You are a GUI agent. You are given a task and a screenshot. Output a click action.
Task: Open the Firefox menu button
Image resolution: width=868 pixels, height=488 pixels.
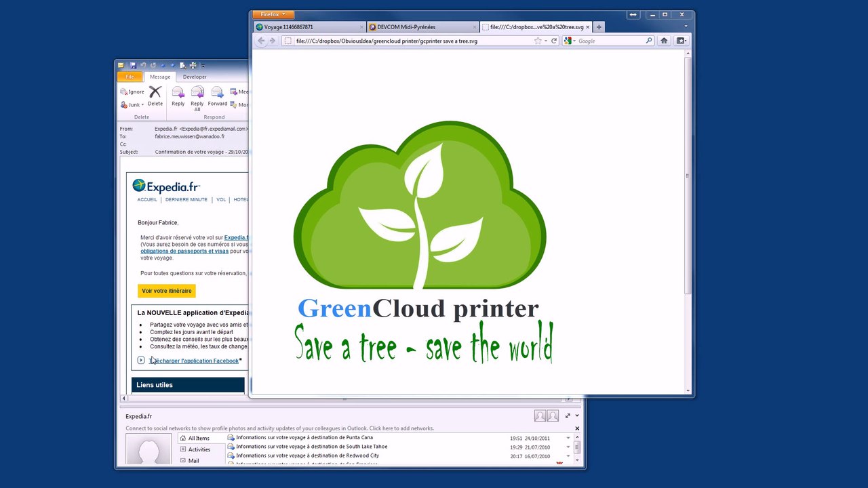[x=273, y=14]
